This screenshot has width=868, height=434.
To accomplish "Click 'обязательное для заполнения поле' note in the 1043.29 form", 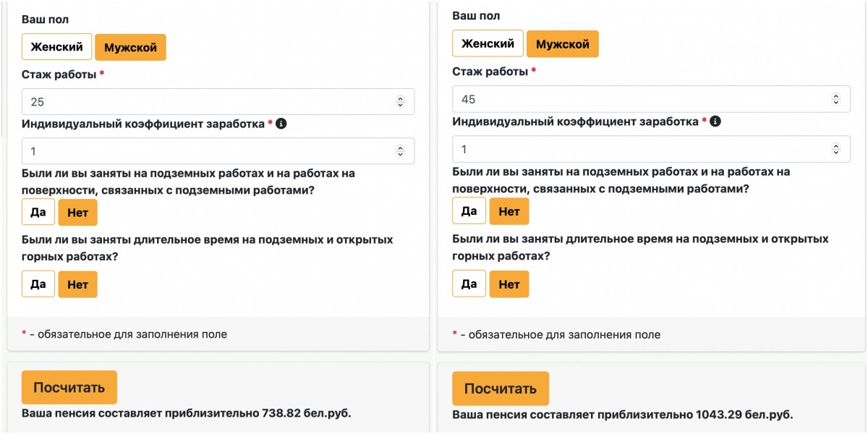I will [566, 335].
